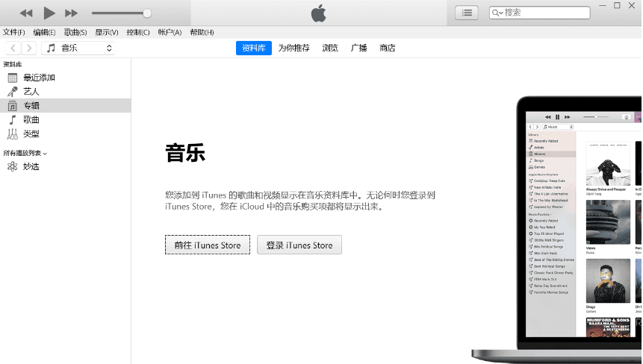Click the volume slider knob
Image resolution: width=643 pixels, height=364 pixels.
pos(147,13)
